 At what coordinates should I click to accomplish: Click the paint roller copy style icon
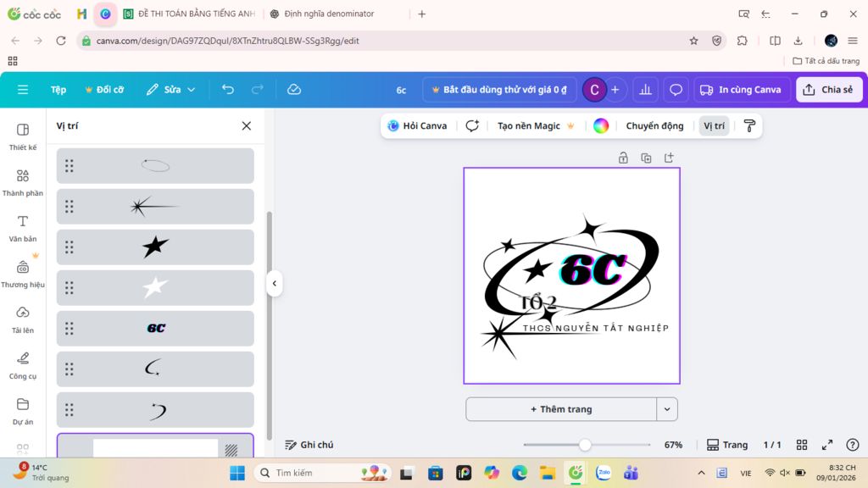749,125
